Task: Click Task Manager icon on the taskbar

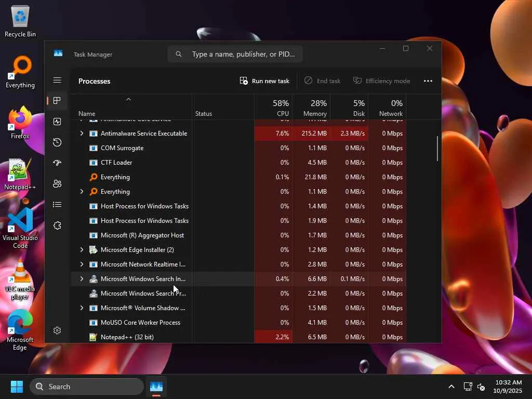Action: [x=156, y=387]
